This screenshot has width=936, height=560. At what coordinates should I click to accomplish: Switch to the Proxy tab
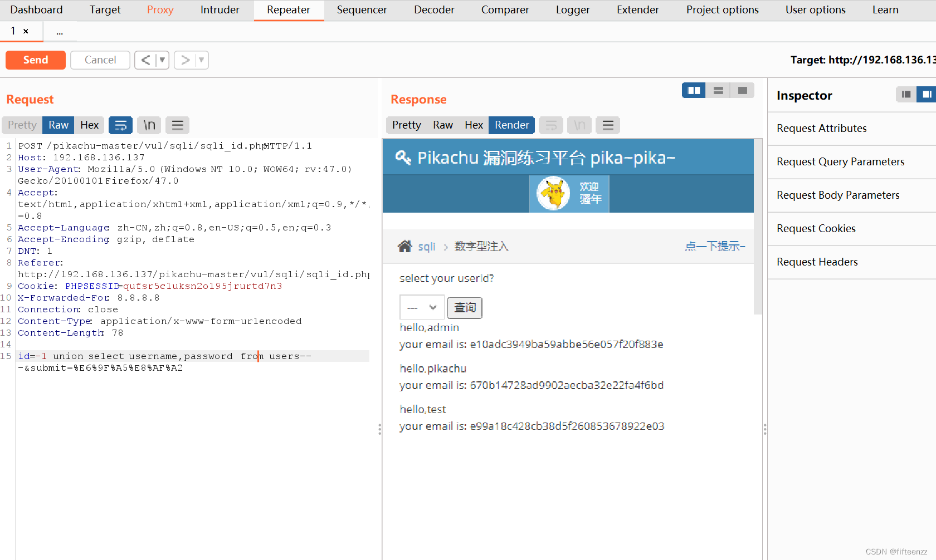(x=160, y=10)
